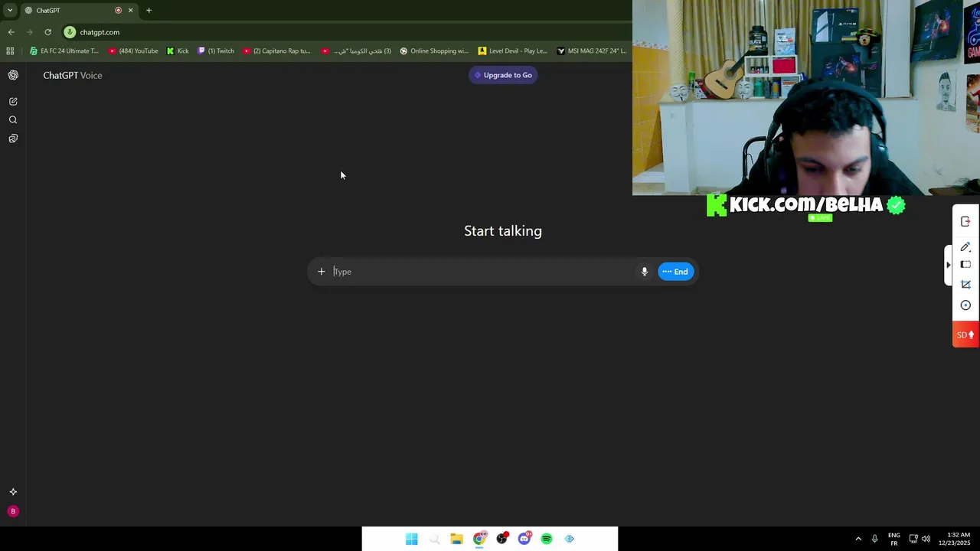Open the Kick bookmark
The image size is (980, 551).
pos(178,51)
